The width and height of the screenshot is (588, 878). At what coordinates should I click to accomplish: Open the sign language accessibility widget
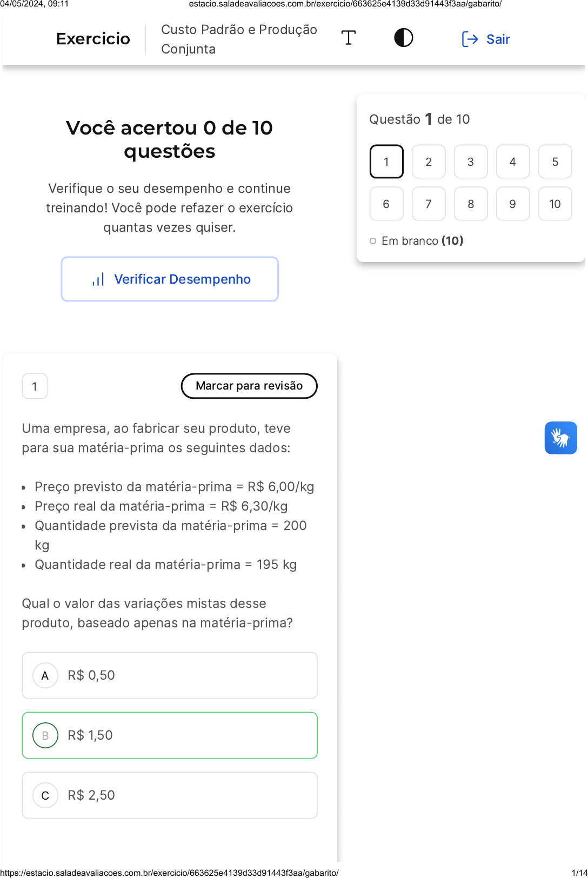(560, 438)
